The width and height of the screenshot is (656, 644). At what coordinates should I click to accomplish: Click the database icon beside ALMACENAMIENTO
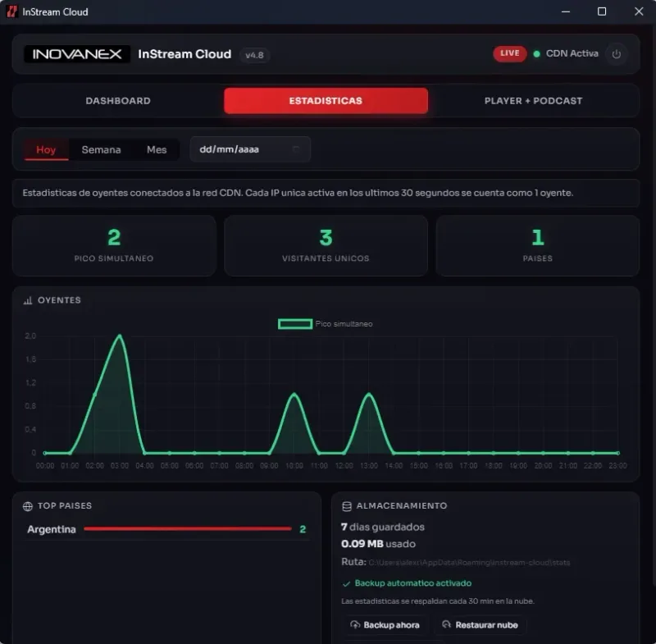pos(347,506)
